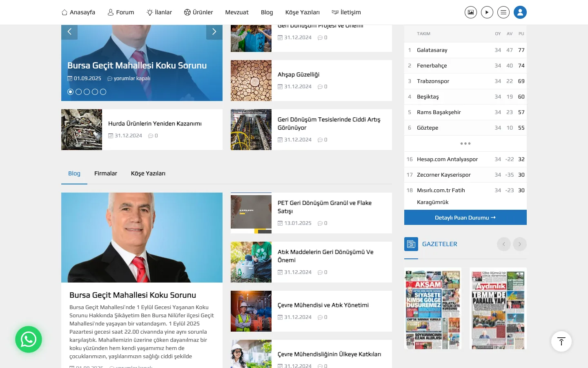This screenshot has height=368, width=588.
Task: Open article Ahşap Güzelliği
Action: tap(298, 74)
